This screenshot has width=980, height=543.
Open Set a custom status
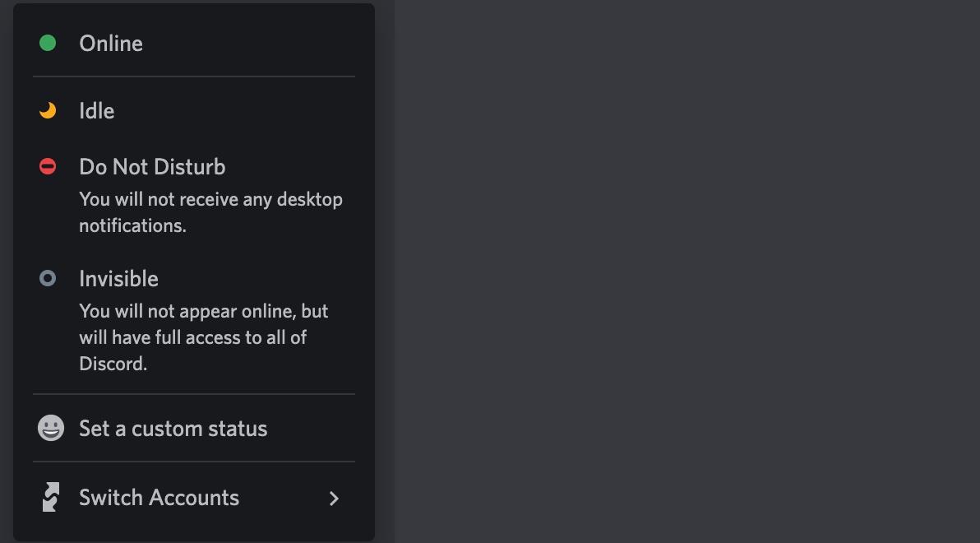pos(173,428)
